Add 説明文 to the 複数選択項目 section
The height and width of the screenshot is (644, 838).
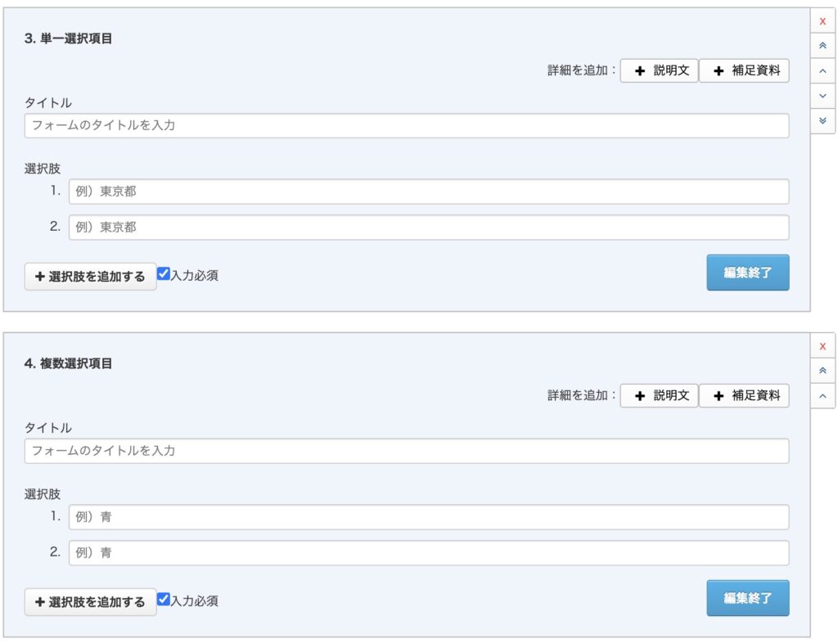click(x=659, y=396)
